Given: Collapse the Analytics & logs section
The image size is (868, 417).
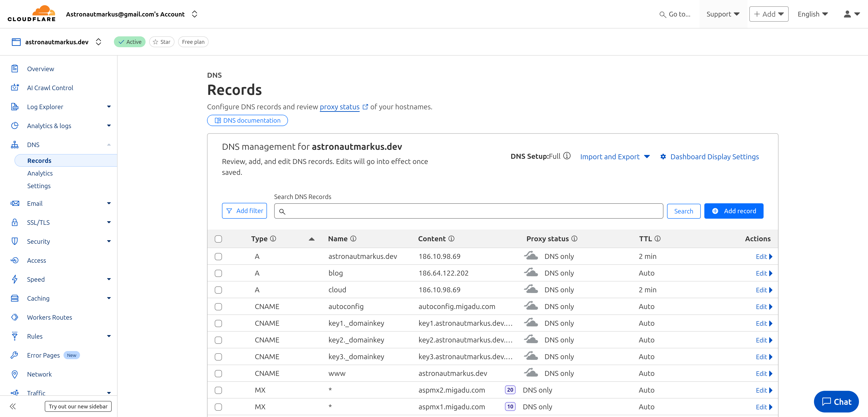Looking at the screenshot, I should (x=108, y=125).
